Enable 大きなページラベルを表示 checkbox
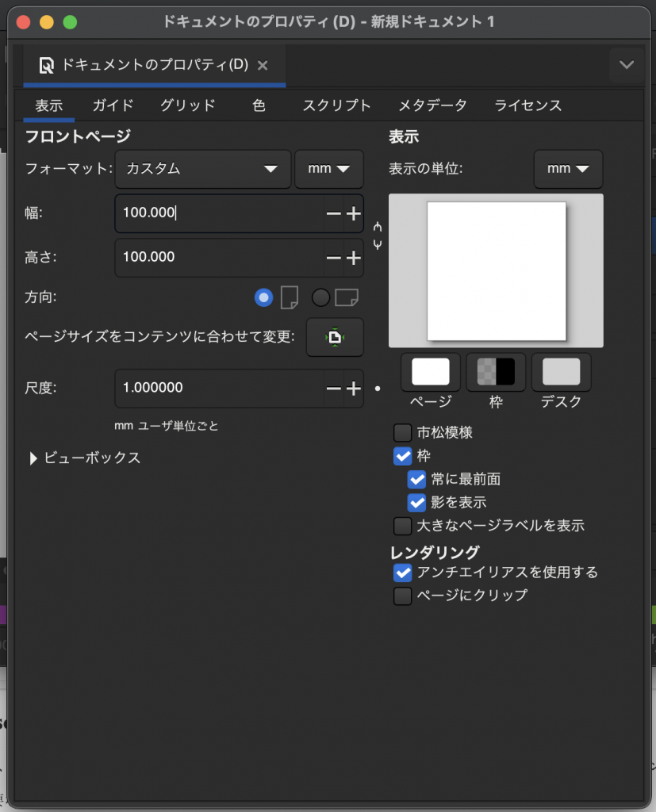 pos(403,526)
